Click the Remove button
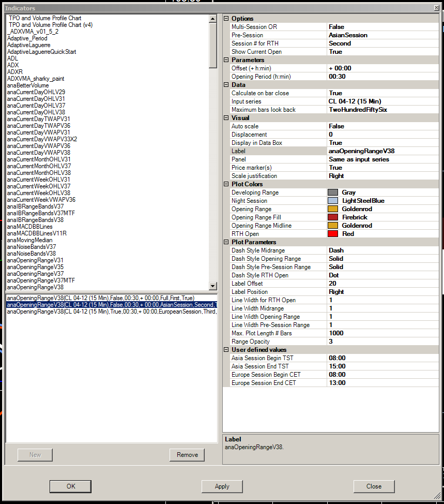This screenshot has height=504, width=444. point(187,455)
